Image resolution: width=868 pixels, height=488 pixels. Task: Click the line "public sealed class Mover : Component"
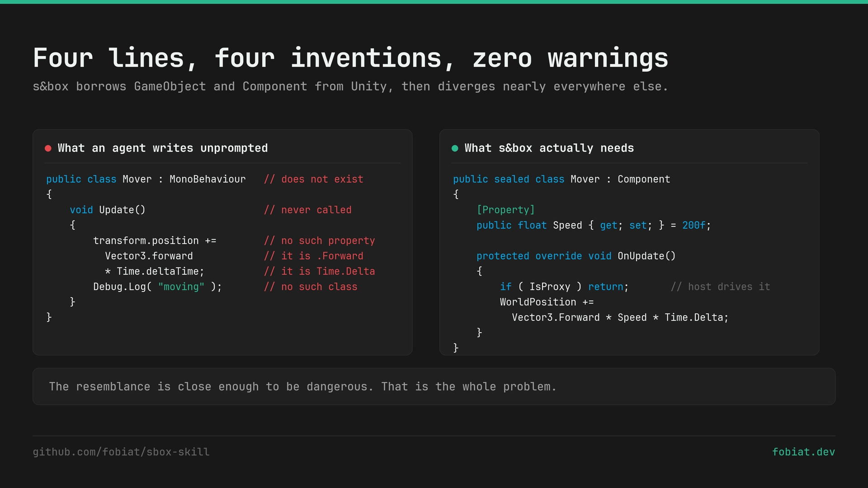point(561,179)
